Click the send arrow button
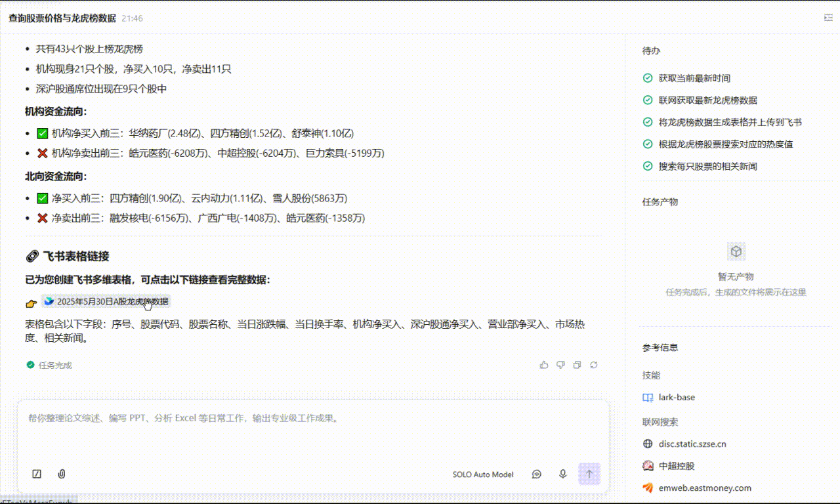 coord(589,474)
